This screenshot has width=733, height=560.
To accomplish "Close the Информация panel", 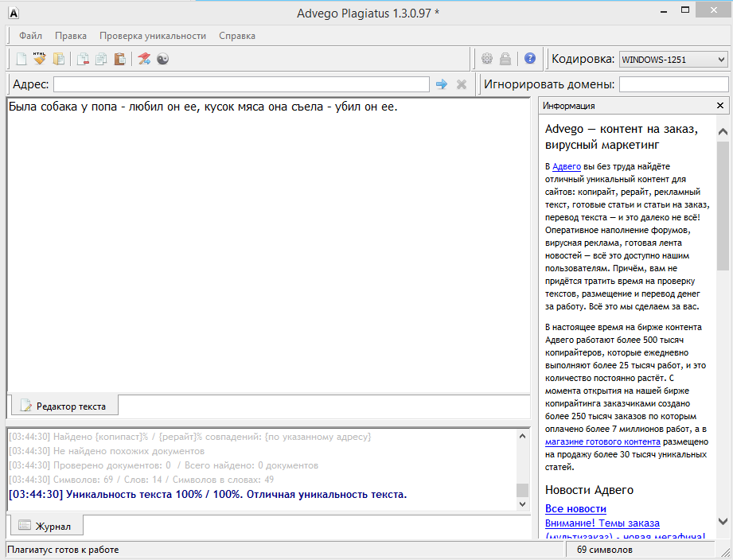I will 719,105.
